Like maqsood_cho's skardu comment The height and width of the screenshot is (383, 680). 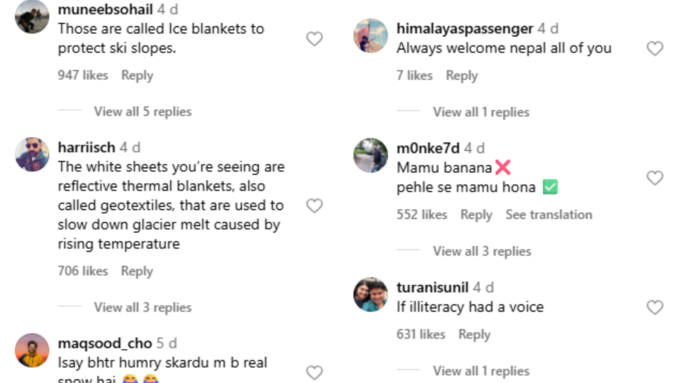pyautogui.click(x=314, y=373)
